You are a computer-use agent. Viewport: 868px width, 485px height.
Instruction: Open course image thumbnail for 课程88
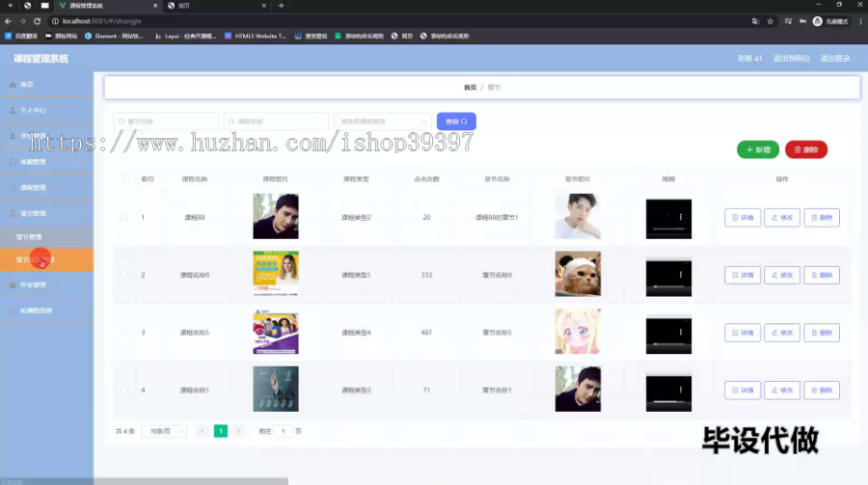pos(276,217)
